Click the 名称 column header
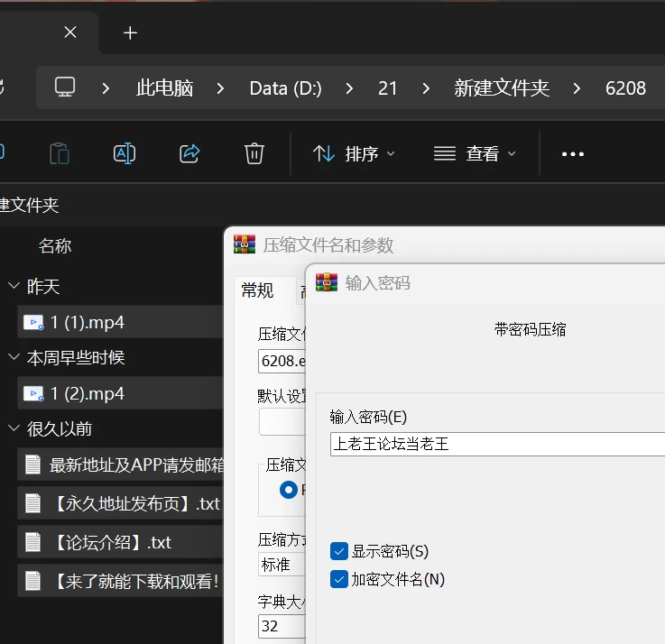This screenshot has height=644, width=665. pos(55,246)
